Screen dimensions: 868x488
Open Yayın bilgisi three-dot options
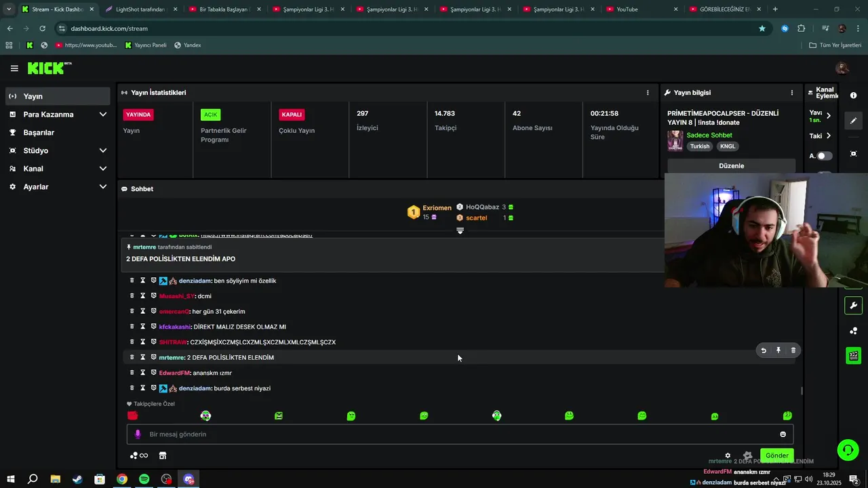pyautogui.click(x=791, y=93)
